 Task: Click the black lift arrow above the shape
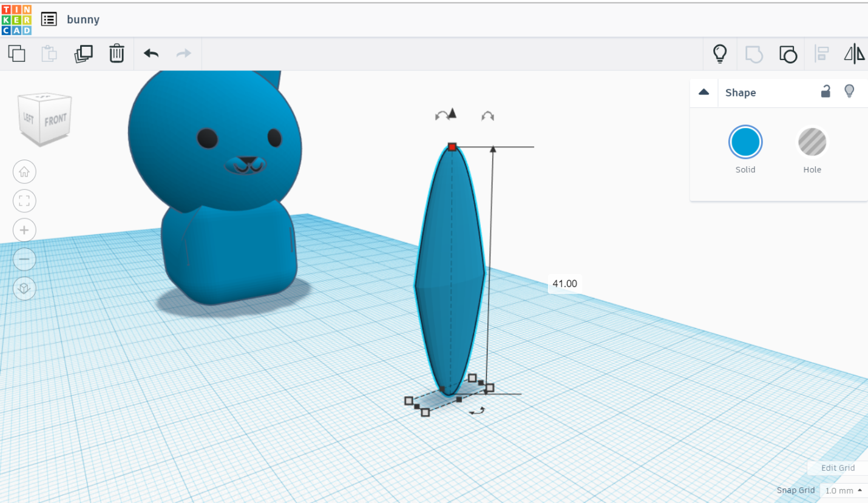(452, 113)
